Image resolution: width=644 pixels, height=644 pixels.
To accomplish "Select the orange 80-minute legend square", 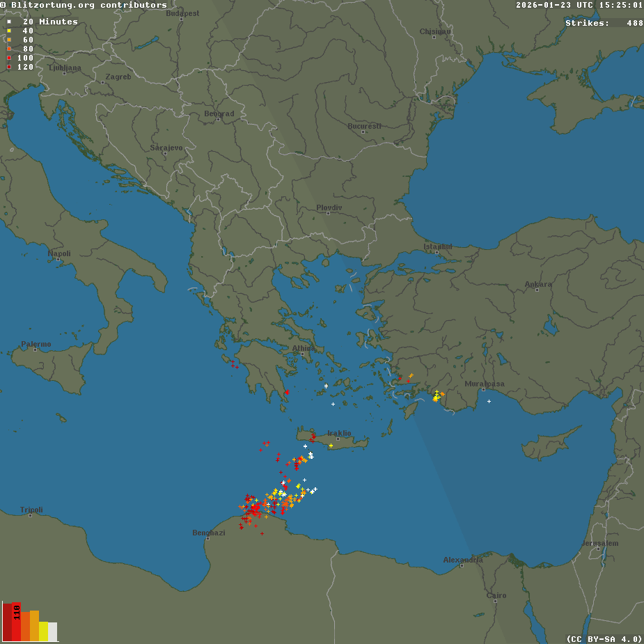I will pyautogui.click(x=9, y=49).
